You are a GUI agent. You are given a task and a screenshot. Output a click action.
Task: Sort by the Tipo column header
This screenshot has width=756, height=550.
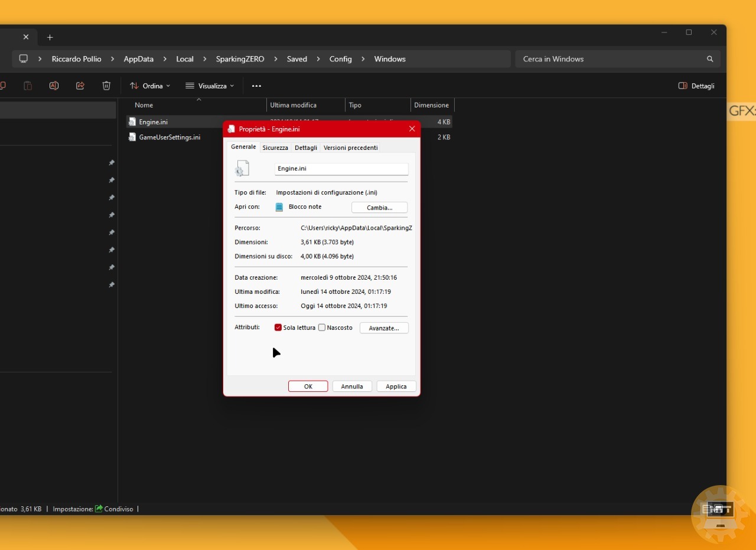(x=378, y=105)
